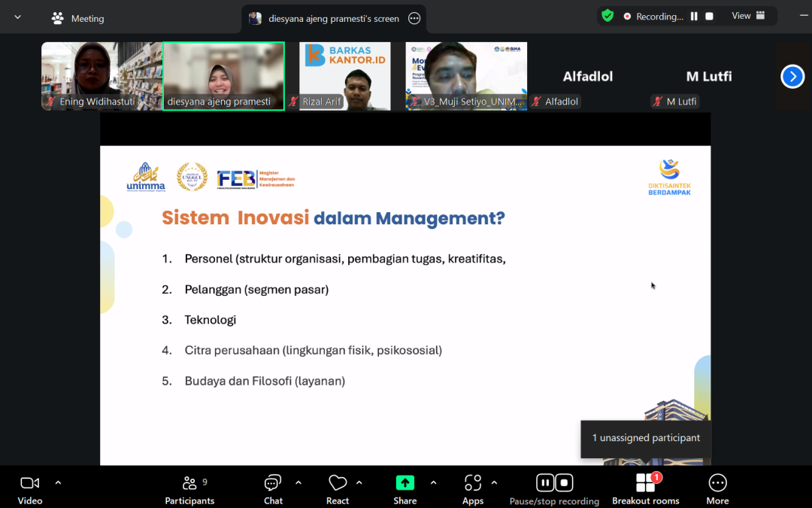The image size is (812, 508).
Task: Pause recording in the bottom toolbar
Action: tap(545, 482)
